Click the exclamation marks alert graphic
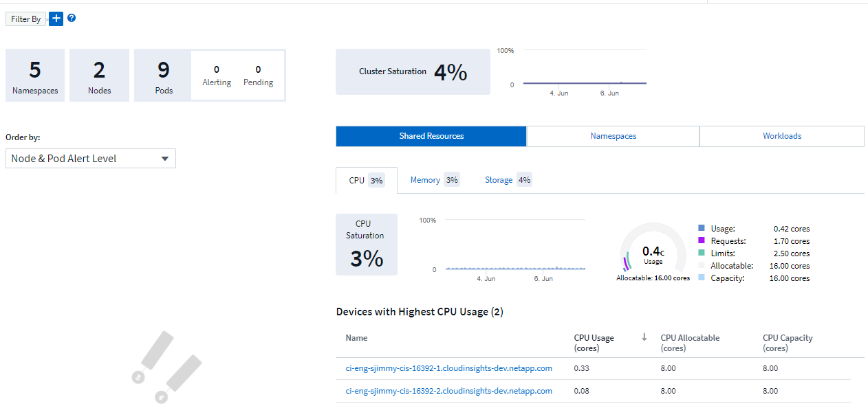Viewport: 868px width, 417px height. [x=166, y=368]
